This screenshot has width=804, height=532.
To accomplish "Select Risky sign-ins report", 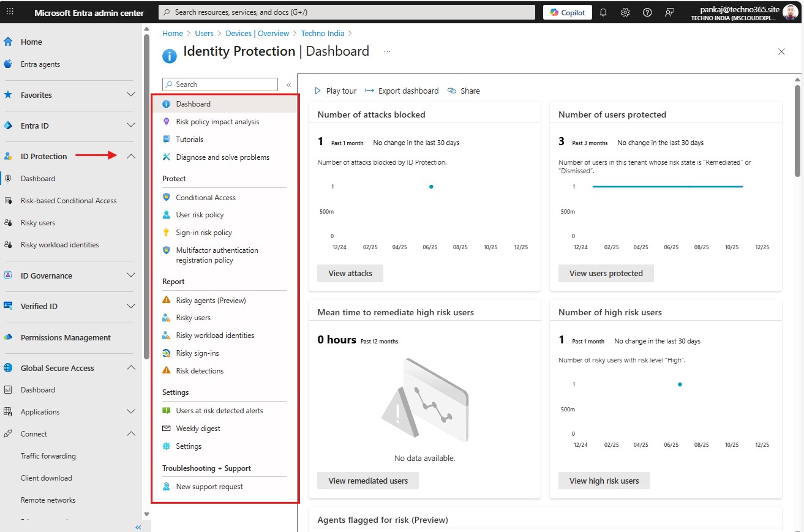I will click(197, 353).
